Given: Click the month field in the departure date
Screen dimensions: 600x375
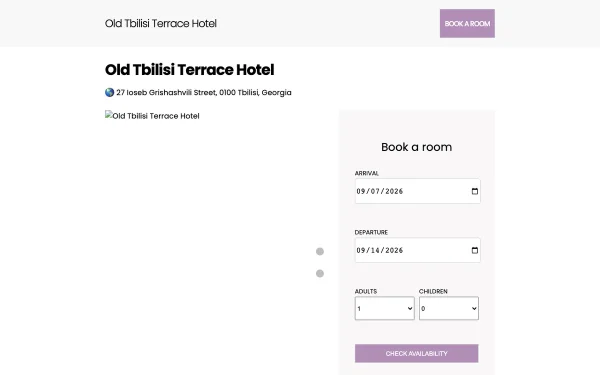Looking at the screenshot, I should pyautogui.click(x=361, y=250).
